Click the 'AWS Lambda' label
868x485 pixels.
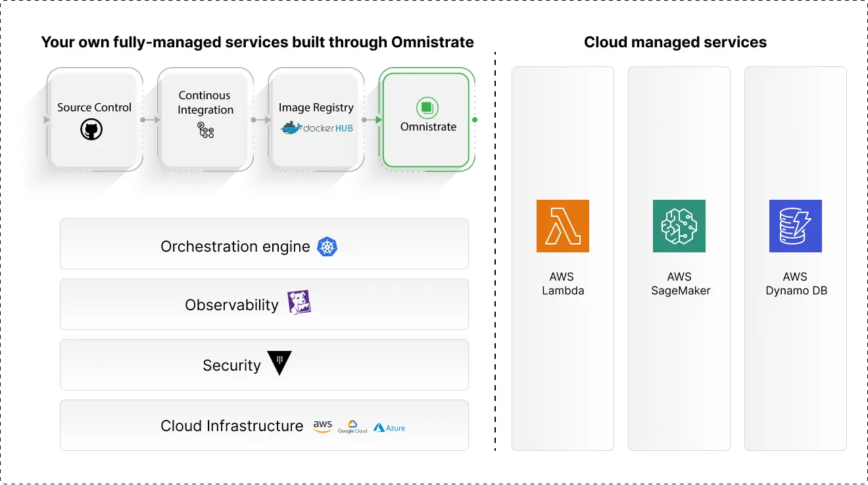[x=563, y=283]
